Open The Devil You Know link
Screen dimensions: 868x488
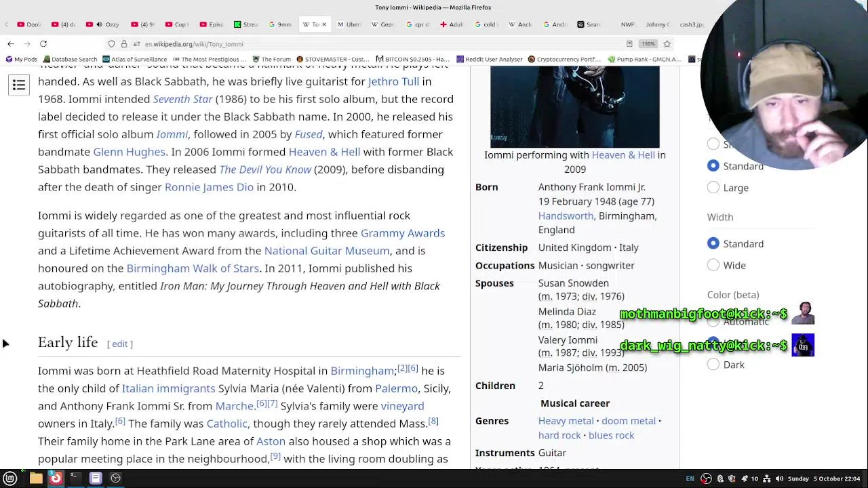coord(265,169)
